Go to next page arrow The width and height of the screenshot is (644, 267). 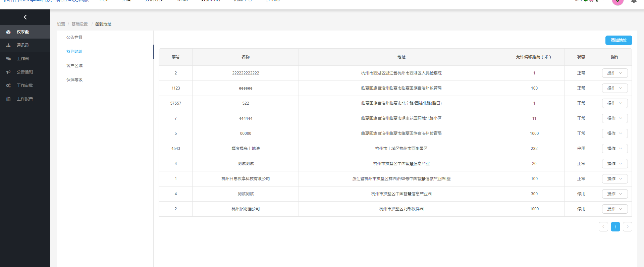point(627,227)
